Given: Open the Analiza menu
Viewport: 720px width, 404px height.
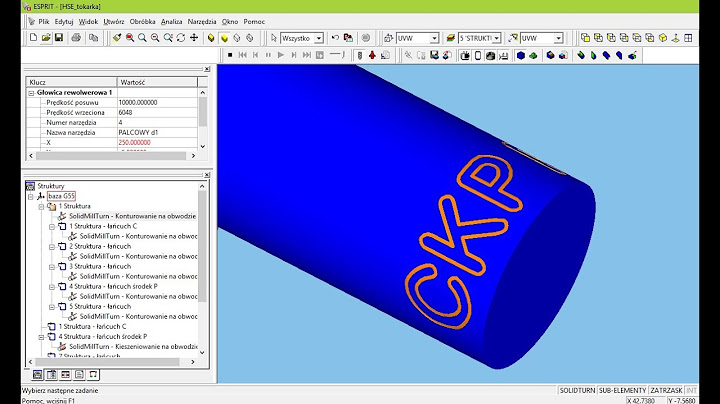Looking at the screenshot, I should click(x=172, y=22).
